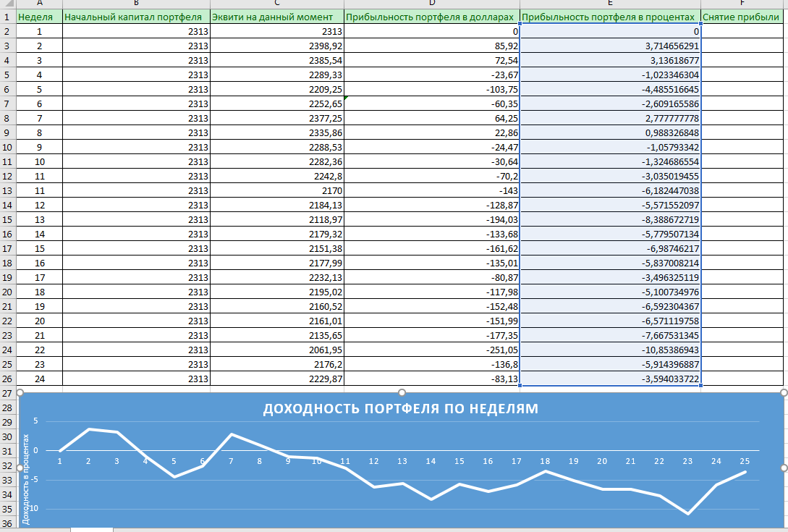Select the cell with value -251,05

pos(431,350)
